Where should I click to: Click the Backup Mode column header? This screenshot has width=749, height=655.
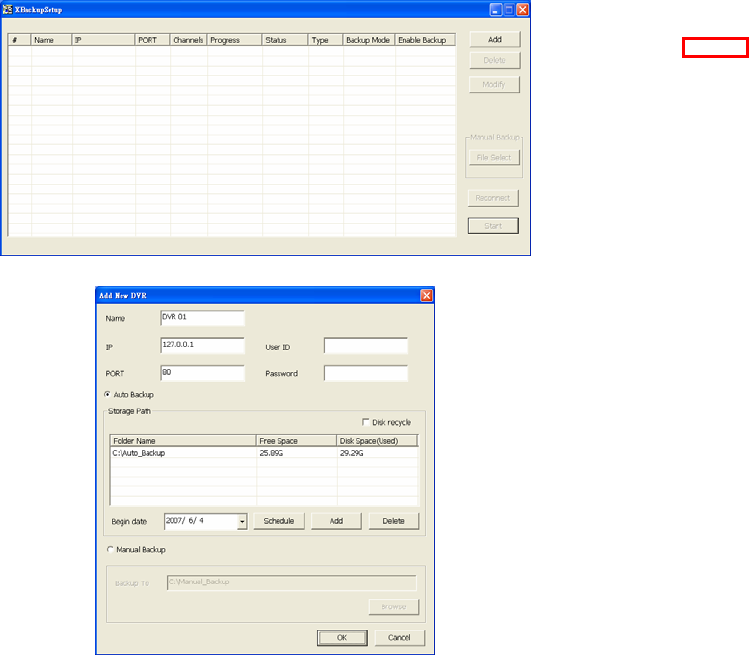[x=369, y=40]
